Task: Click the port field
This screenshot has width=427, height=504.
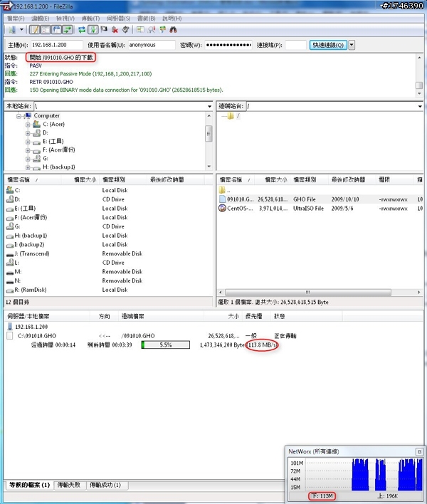Action: click(295, 45)
